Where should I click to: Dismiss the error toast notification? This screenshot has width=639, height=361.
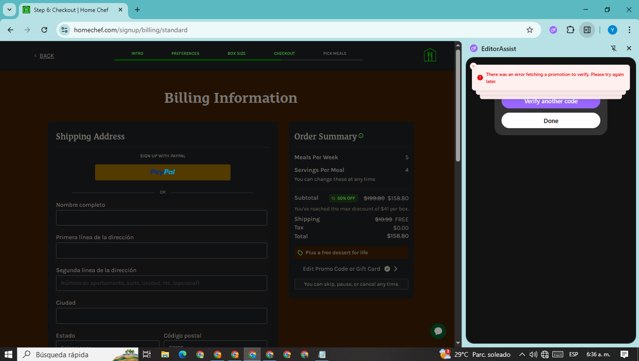[x=473, y=66]
